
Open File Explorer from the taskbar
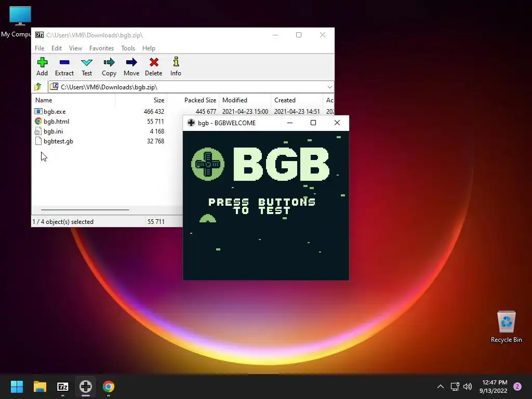[40, 387]
